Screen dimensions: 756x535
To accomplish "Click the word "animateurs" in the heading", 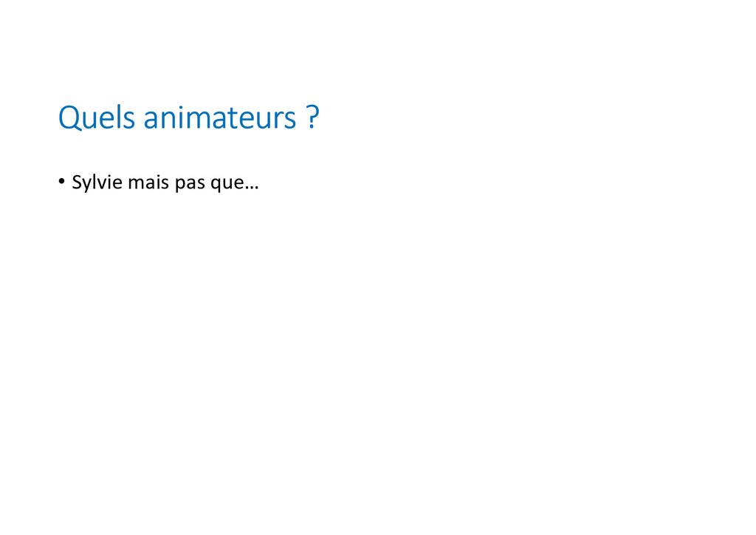I will 219,118.
